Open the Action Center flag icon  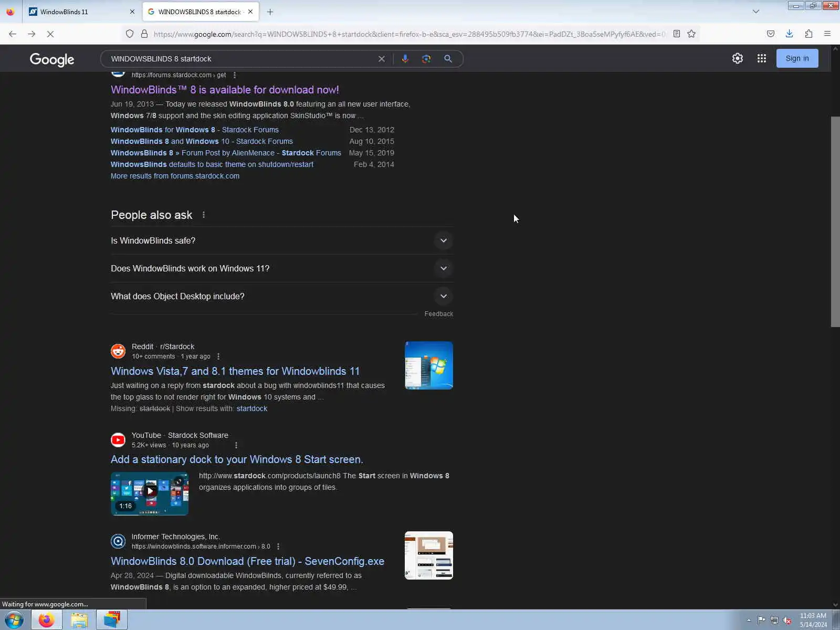(x=761, y=621)
